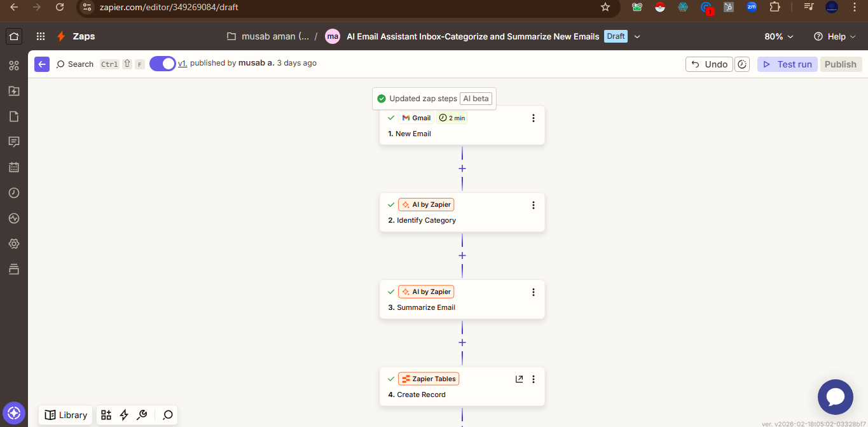Click the Undo button
868x427 pixels.
[709, 64]
